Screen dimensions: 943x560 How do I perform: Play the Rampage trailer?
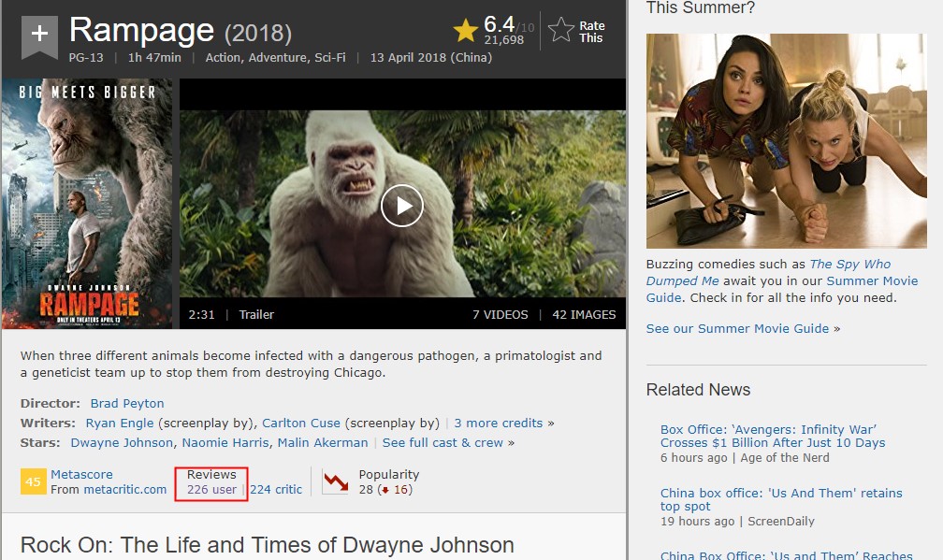click(401, 206)
